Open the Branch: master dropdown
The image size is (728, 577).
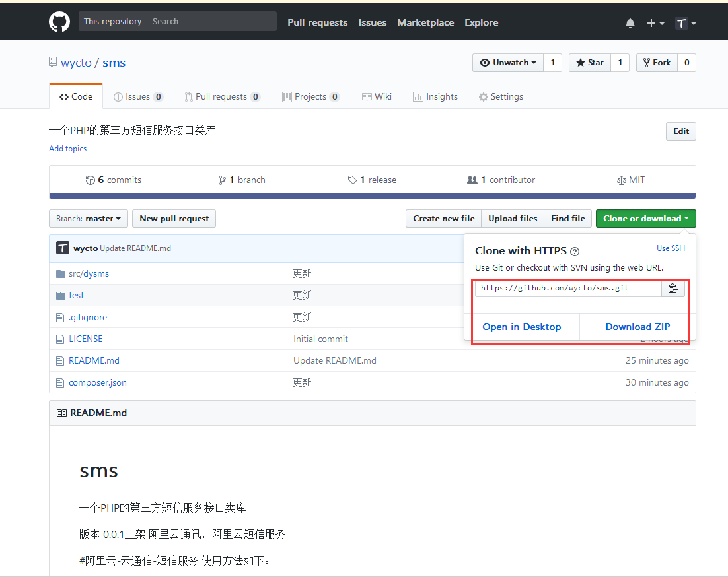pyautogui.click(x=89, y=219)
